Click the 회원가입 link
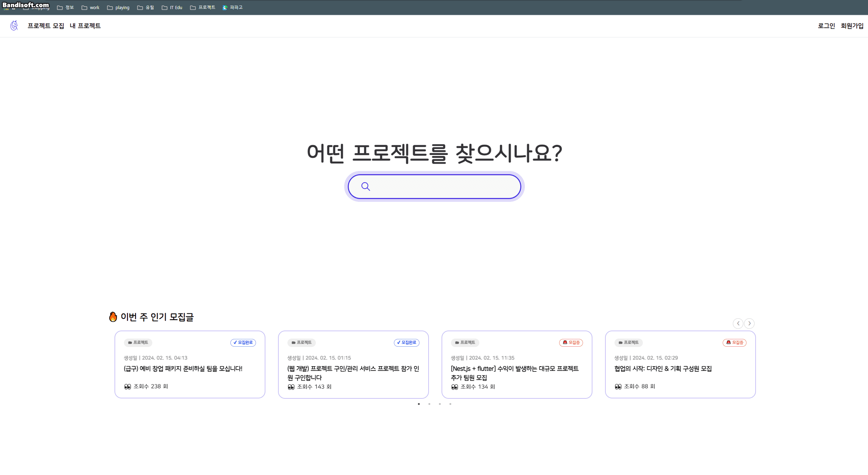Image resolution: width=868 pixels, height=475 pixels. (x=852, y=26)
